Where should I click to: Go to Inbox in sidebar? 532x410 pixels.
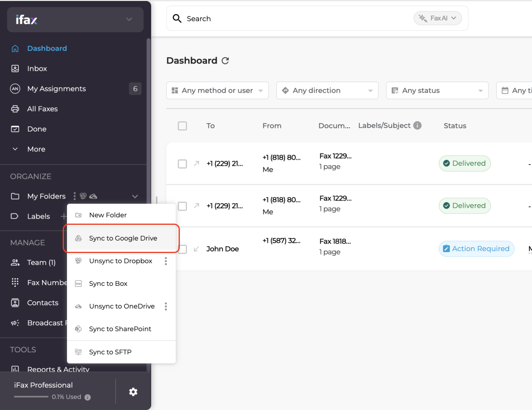click(37, 69)
